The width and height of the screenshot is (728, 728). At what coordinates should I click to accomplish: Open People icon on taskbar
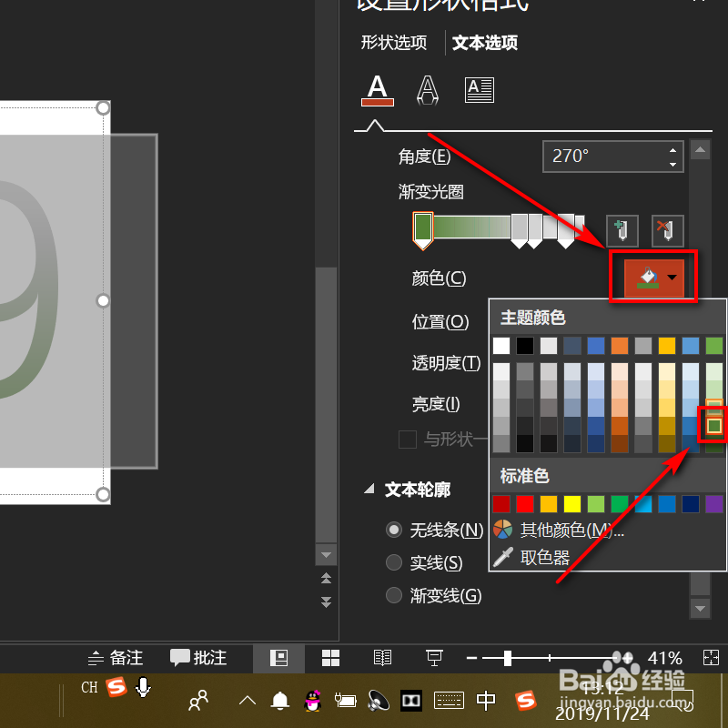[x=198, y=700]
